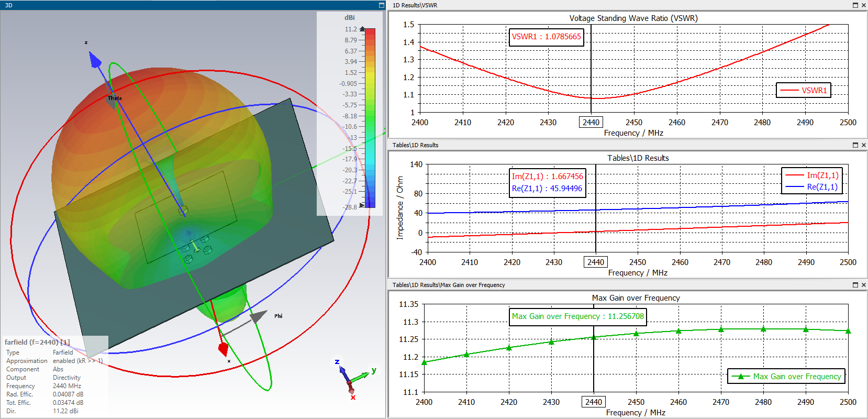Viewport: 868px width, 419px height.
Task: Click the top arrow of the dBi color scale
Action: click(362, 29)
